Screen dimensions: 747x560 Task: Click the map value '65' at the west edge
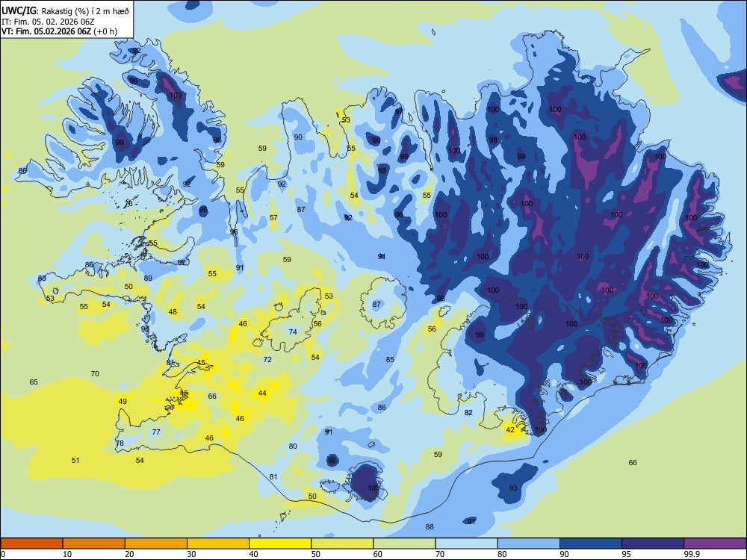pyautogui.click(x=34, y=382)
